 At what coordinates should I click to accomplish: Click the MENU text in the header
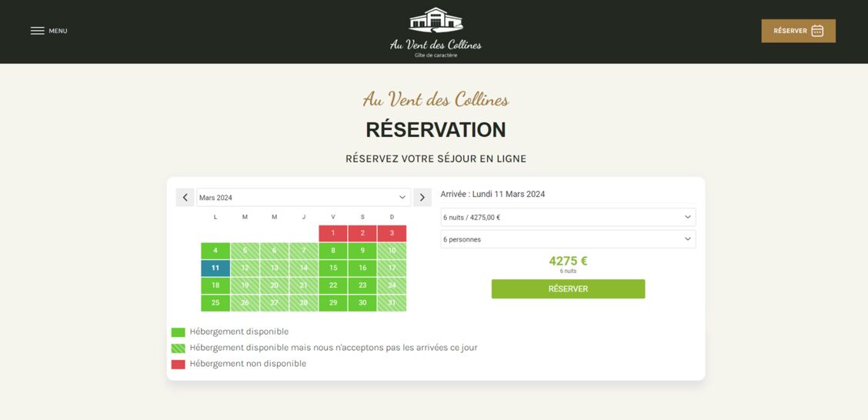click(x=58, y=31)
